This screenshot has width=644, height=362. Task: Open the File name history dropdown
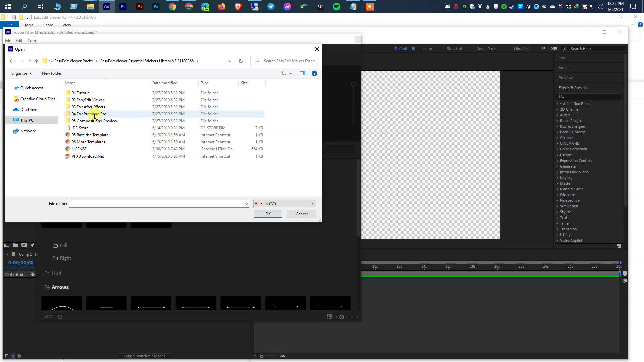[x=246, y=204]
